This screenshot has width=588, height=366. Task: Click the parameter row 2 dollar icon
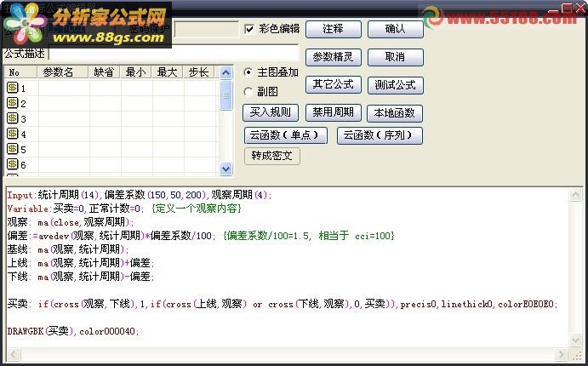[x=13, y=103]
